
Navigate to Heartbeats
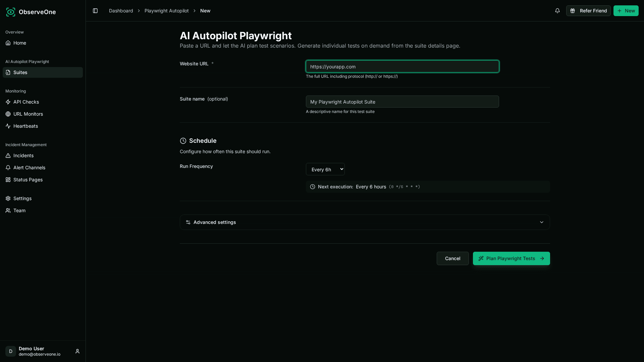(43, 126)
